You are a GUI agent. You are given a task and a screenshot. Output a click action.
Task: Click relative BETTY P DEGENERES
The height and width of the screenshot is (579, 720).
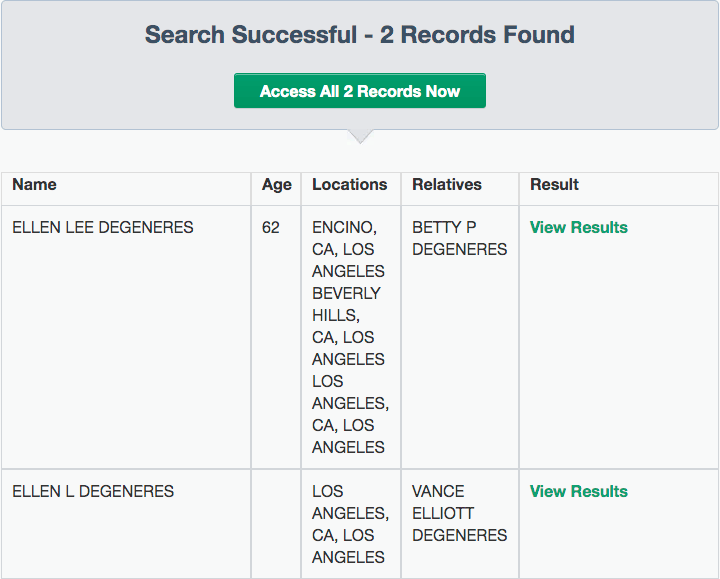pos(460,238)
